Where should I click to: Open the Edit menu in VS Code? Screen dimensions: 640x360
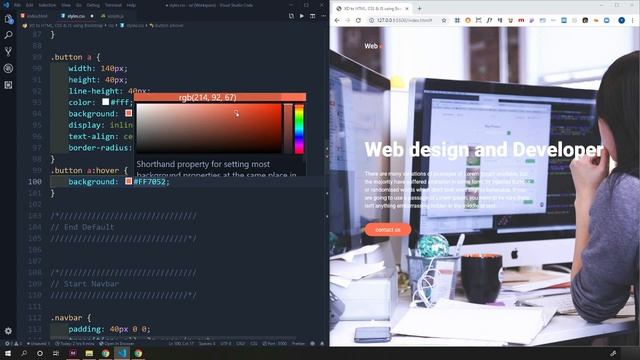(30, 5)
